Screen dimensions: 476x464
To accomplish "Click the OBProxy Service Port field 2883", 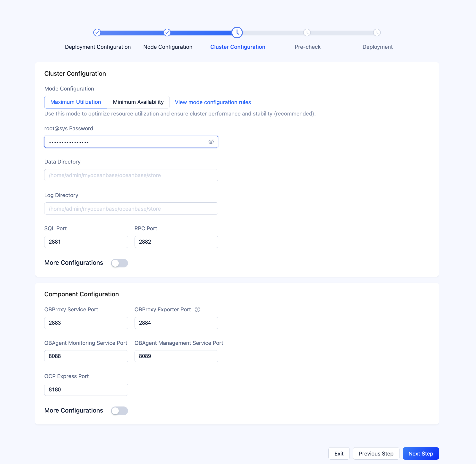I will [86, 323].
